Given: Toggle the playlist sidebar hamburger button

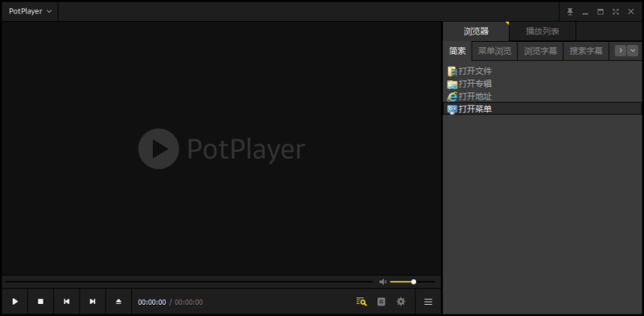Looking at the screenshot, I should pyautogui.click(x=428, y=302).
